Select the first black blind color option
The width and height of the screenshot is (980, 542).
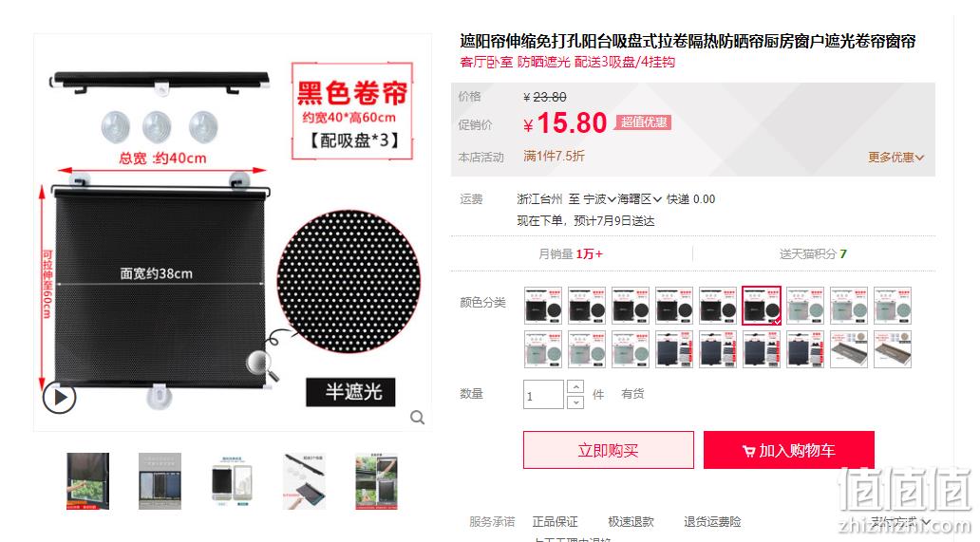pyautogui.click(x=543, y=306)
